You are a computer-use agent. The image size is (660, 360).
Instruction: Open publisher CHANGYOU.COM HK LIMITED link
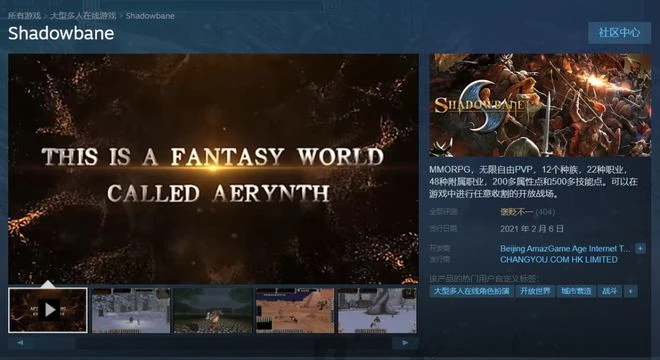pos(559,259)
